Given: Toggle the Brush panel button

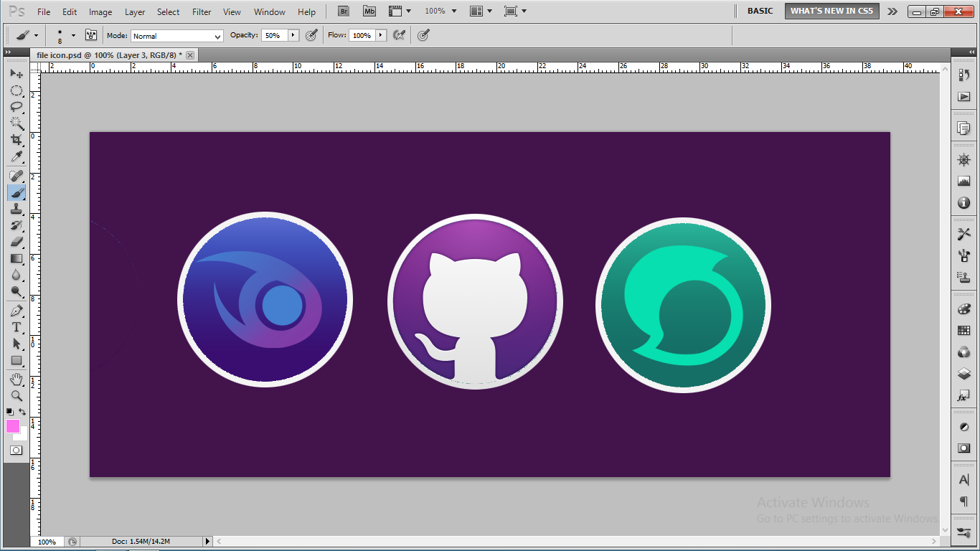Looking at the screenshot, I should click(91, 35).
